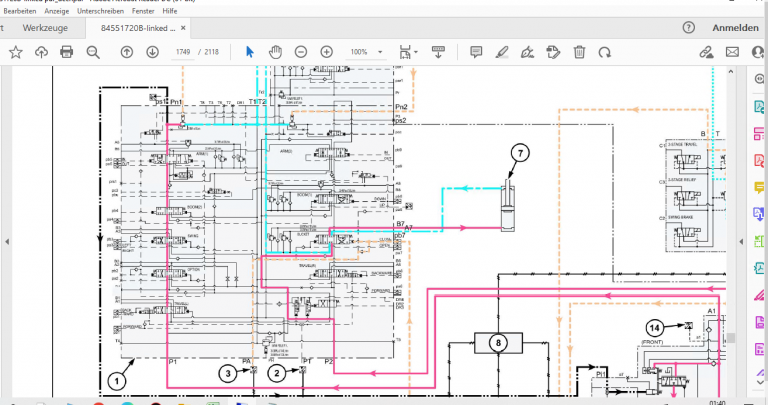Go to the next page arrow
768x405 pixels.
152,52
